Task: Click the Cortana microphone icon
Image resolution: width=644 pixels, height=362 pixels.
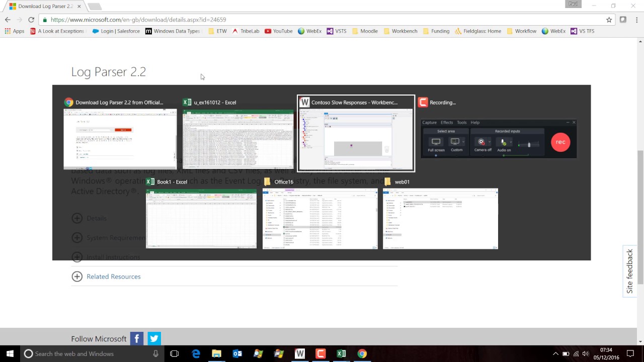Action: [156, 353]
